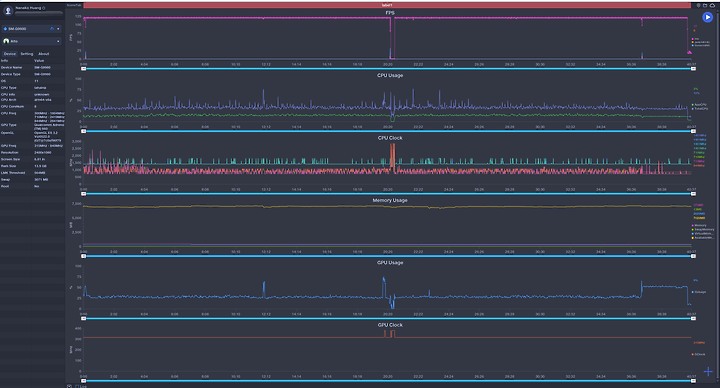Select the GPU Freq row in info table
The height and width of the screenshot is (388, 720).
click(x=32, y=146)
